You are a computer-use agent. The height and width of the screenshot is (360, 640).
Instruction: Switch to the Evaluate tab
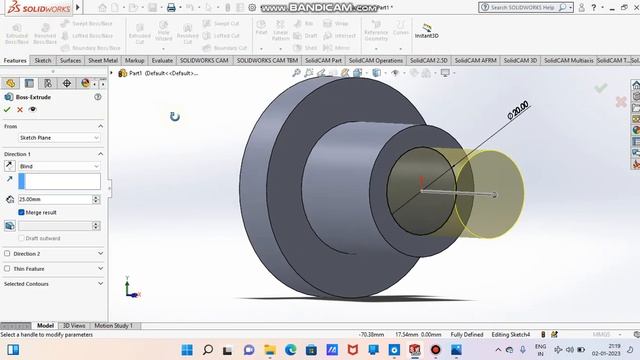click(x=162, y=60)
